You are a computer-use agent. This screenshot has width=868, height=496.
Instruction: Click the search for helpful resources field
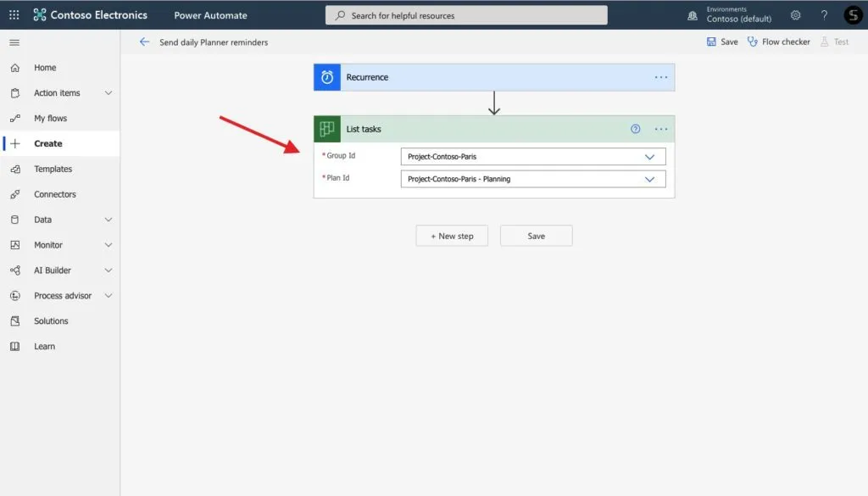[466, 15]
